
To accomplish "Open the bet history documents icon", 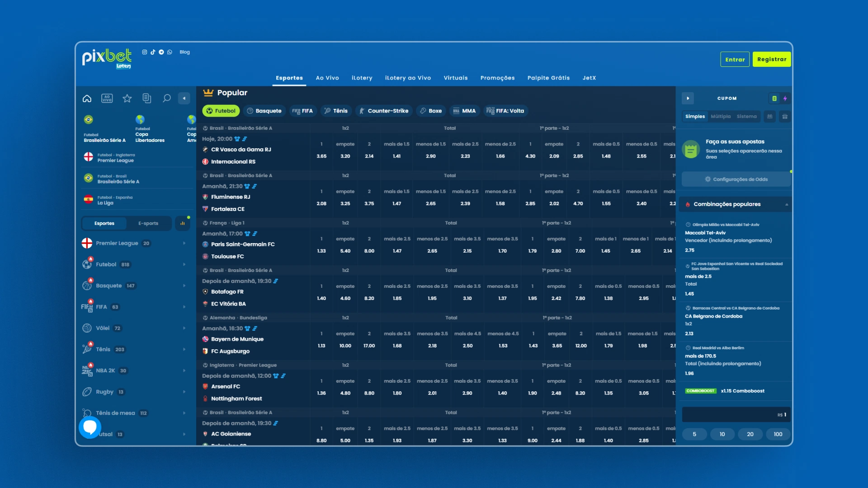I will coord(146,98).
